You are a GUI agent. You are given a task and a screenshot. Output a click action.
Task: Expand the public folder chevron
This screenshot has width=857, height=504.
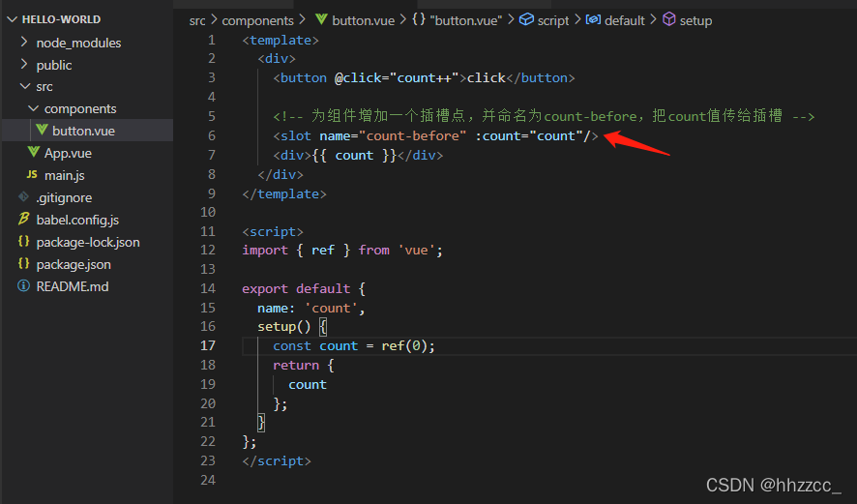(x=23, y=65)
